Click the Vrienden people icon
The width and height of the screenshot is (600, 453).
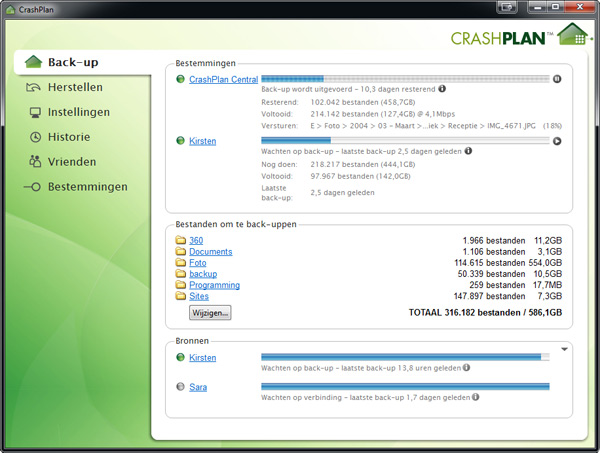click(35, 161)
